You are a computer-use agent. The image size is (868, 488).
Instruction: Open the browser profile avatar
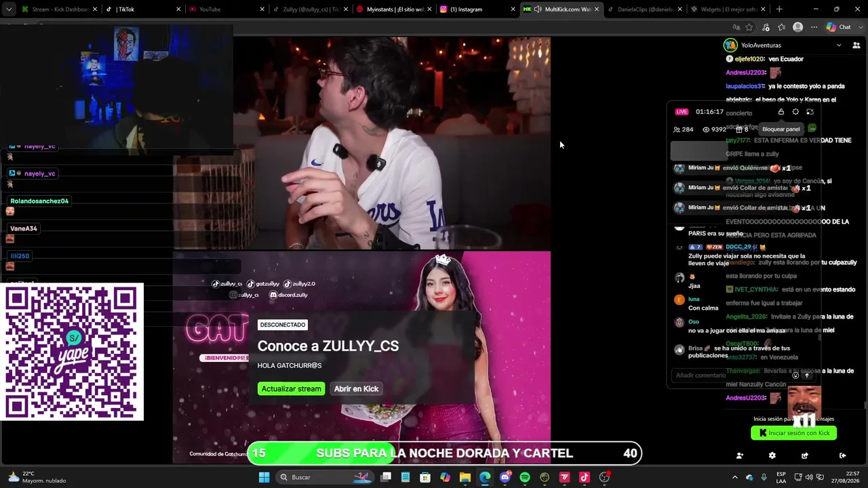[x=798, y=27]
